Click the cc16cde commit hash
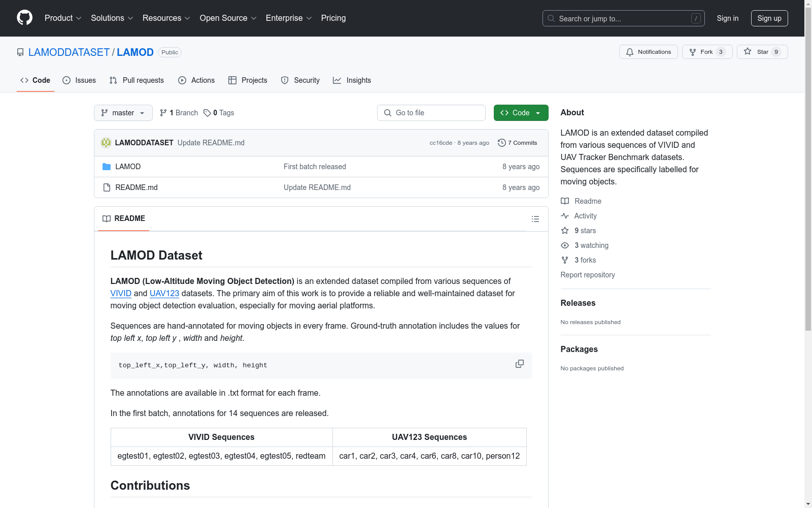The image size is (812, 508). [x=441, y=143]
